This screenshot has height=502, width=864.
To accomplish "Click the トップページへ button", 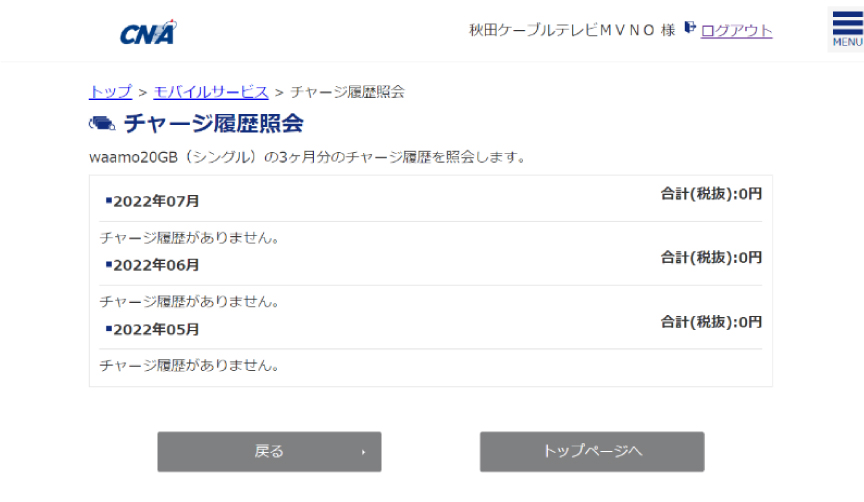I will tap(592, 451).
